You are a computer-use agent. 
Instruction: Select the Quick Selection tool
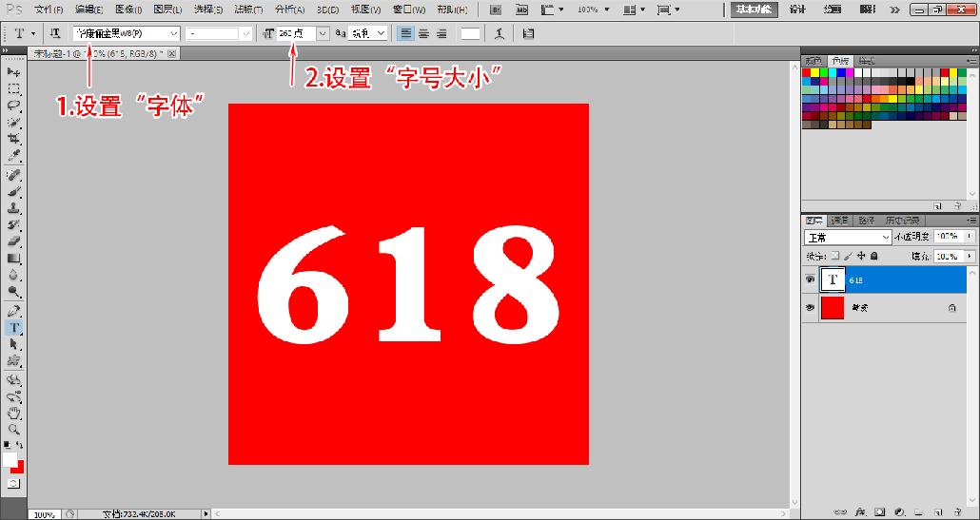(x=13, y=122)
